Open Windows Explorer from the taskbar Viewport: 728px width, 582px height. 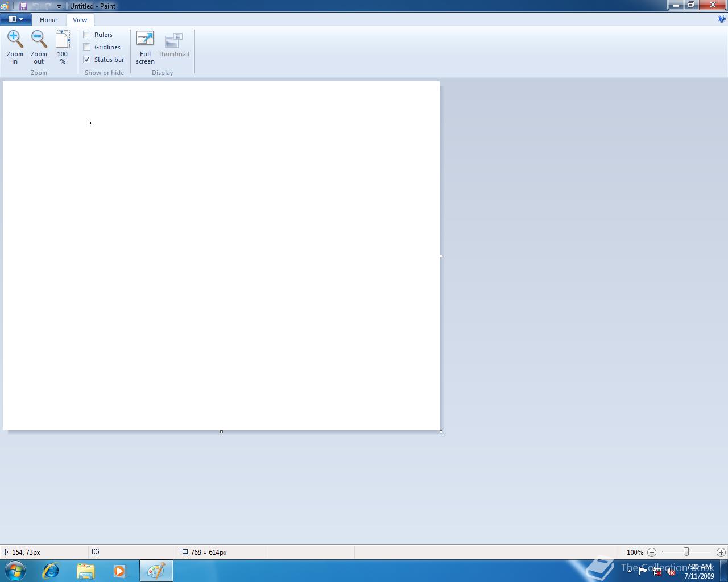(x=85, y=570)
